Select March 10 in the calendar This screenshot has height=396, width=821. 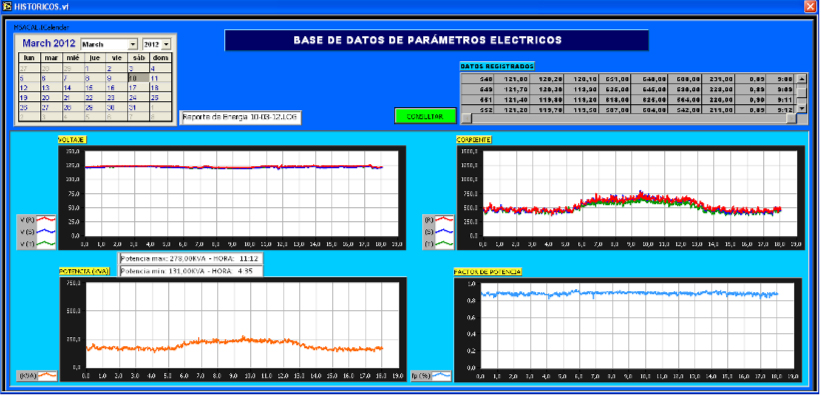click(x=138, y=78)
